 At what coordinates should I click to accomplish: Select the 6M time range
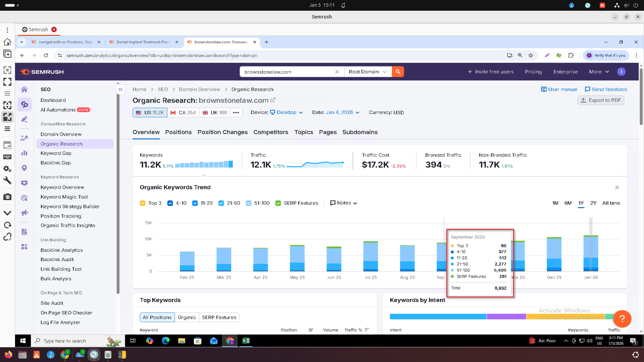tap(568, 203)
